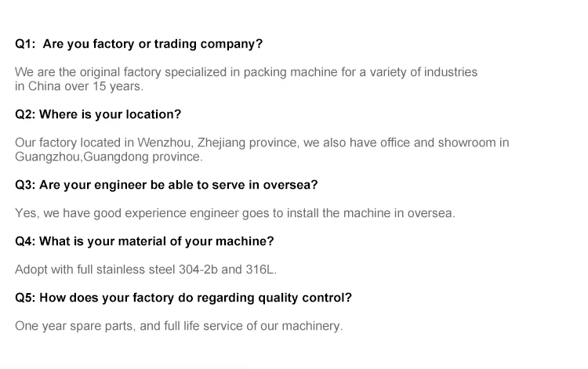The width and height of the screenshot is (588, 369).
Task: Click the text "316L" in the Q4 answer
Action: 260,270
